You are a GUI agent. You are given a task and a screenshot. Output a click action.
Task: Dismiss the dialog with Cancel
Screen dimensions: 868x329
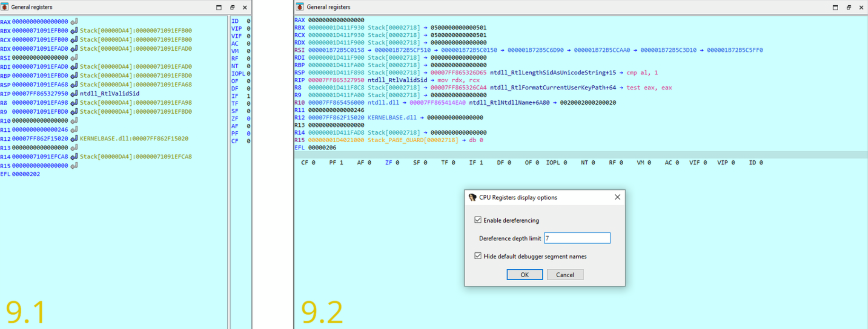[x=565, y=275]
